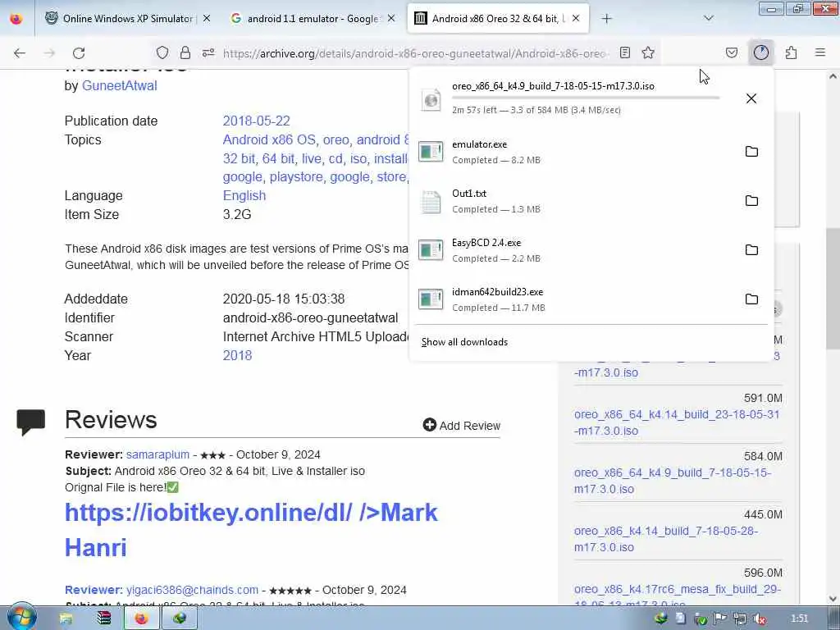Open the English language link
The width and height of the screenshot is (840, 630).
[x=244, y=195]
